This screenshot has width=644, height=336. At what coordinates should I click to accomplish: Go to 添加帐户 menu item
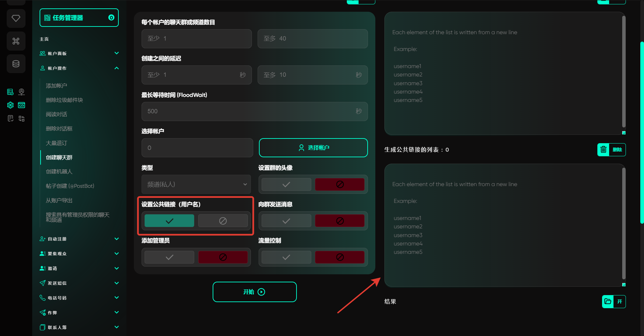tap(56, 86)
